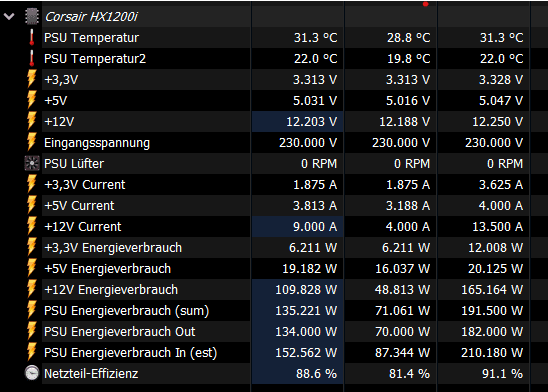
Task: Click the 5.016 V minimum value
Action: click(408, 101)
